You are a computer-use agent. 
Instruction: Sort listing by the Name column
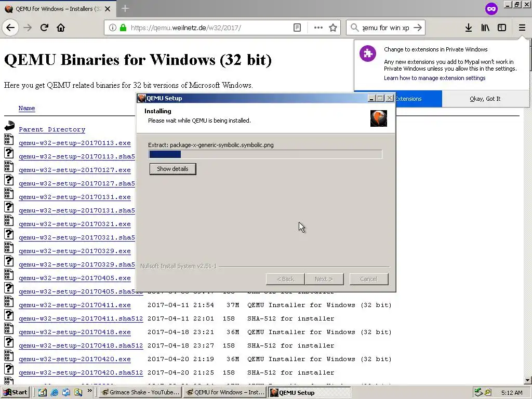pyautogui.click(x=27, y=108)
